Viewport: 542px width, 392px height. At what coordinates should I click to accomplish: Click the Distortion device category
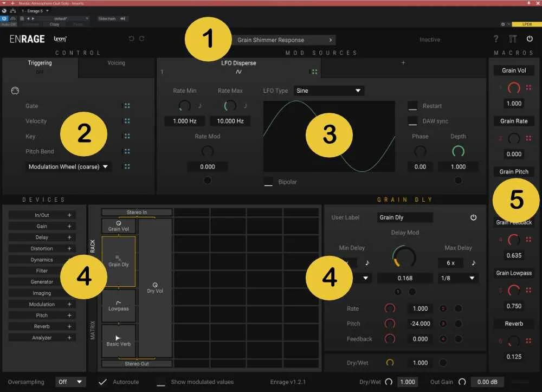(42, 248)
